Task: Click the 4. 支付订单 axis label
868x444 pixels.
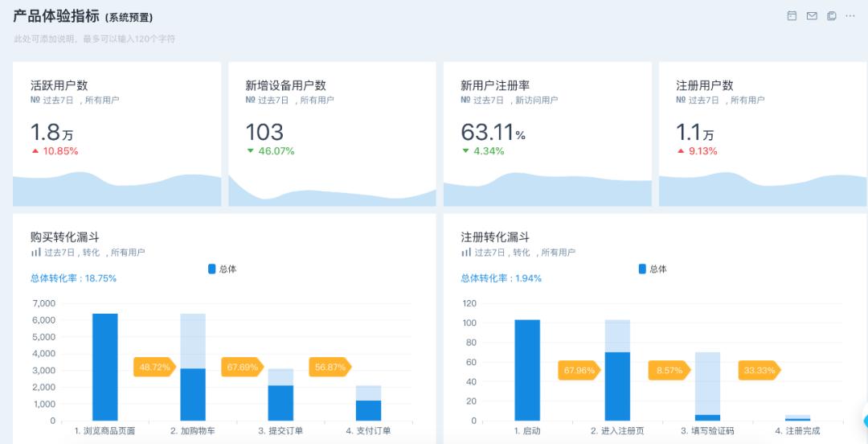Action: tap(368, 431)
